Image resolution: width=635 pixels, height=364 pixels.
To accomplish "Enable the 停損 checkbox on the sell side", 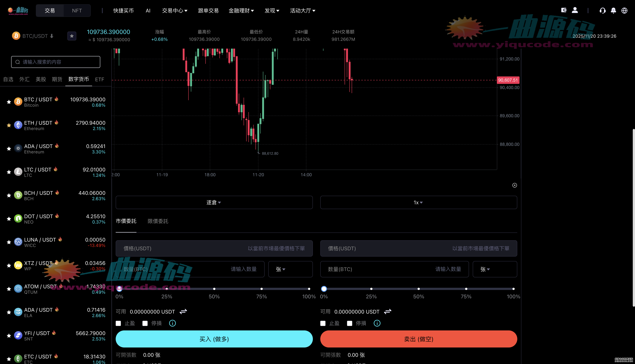I will click(349, 323).
